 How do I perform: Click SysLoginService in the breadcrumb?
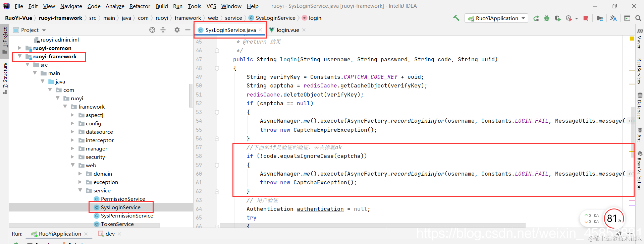pyautogui.click(x=272, y=18)
